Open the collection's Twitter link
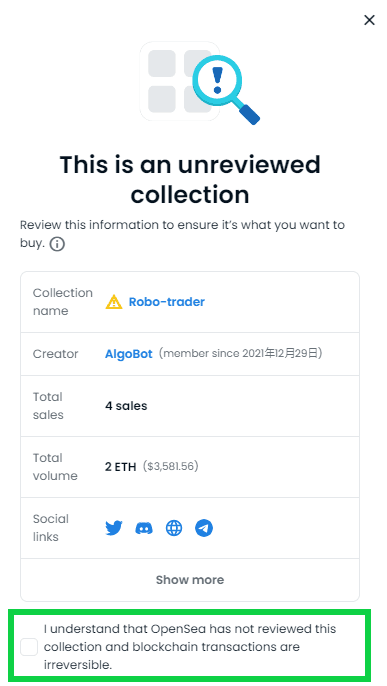 point(114,528)
